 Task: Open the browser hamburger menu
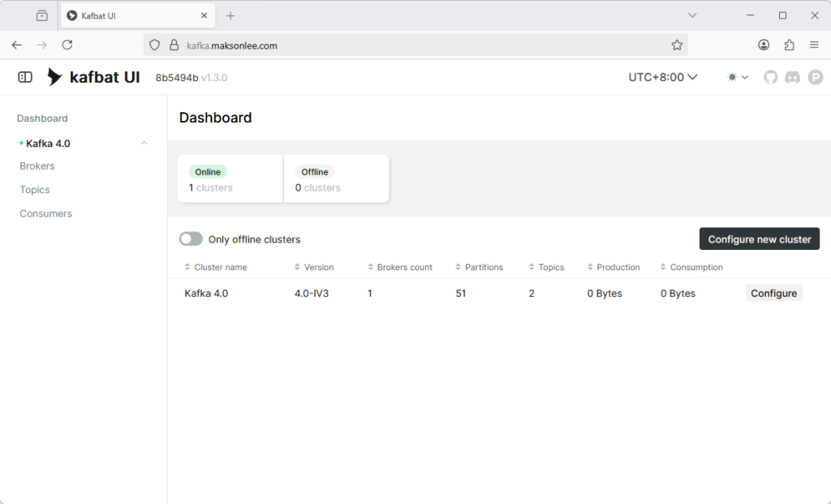[x=814, y=45]
